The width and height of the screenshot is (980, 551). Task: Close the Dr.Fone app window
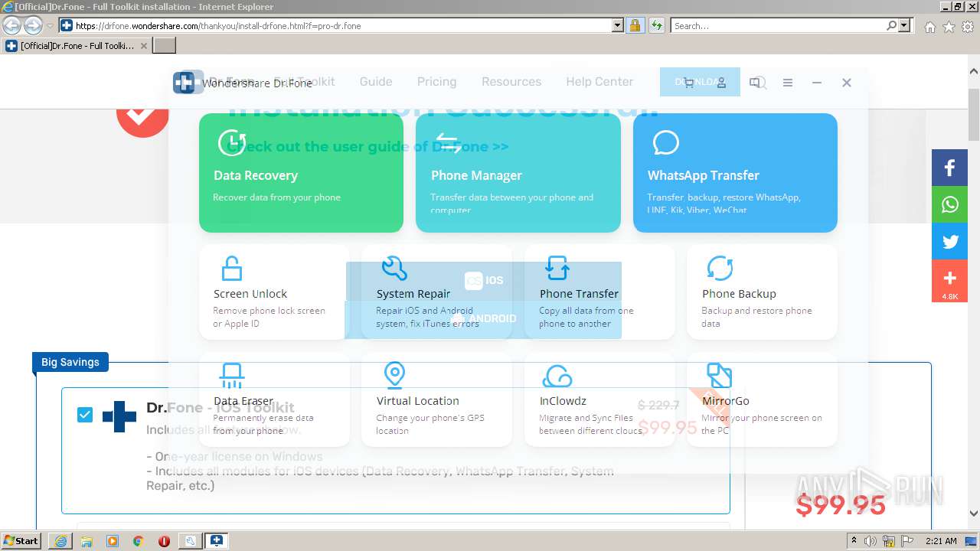847,83
